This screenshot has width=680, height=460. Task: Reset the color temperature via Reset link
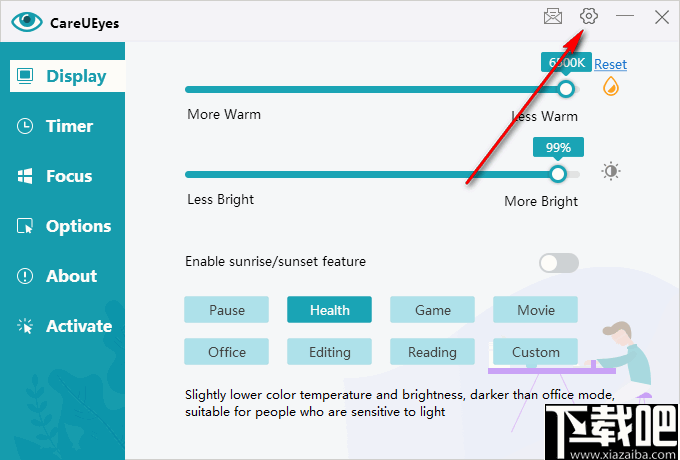point(610,65)
